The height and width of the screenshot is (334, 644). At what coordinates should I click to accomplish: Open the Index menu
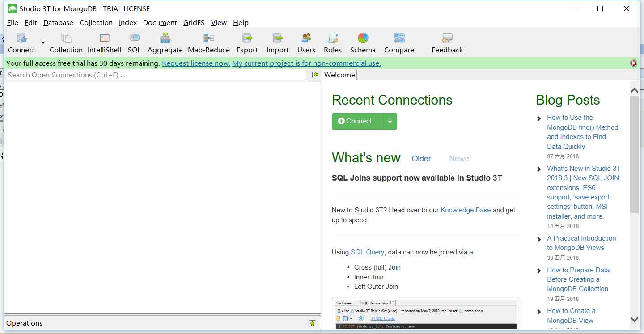coord(128,22)
